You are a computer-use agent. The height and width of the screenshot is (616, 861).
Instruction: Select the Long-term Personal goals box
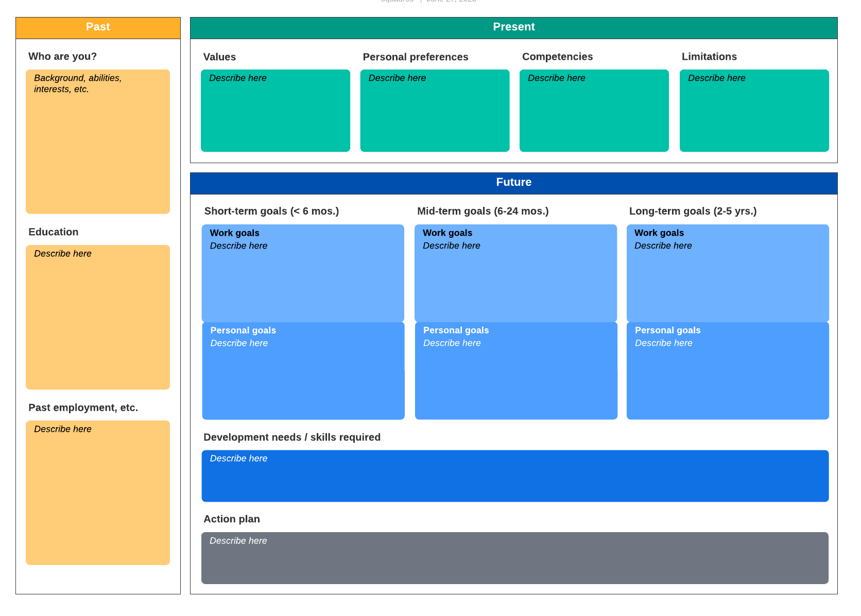click(728, 371)
